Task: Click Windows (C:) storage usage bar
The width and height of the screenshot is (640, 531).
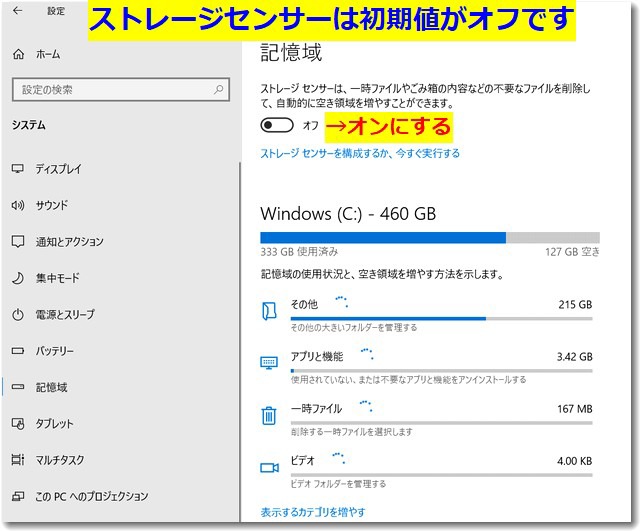Action: point(430,238)
